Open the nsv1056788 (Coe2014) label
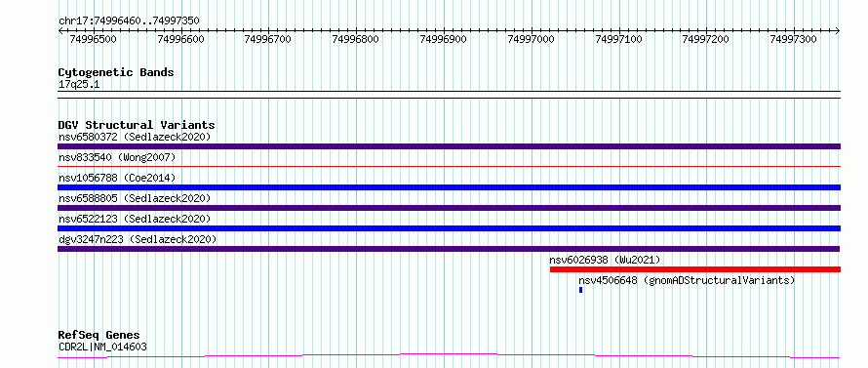Screen dimensions: 868x368 (x=117, y=178)
